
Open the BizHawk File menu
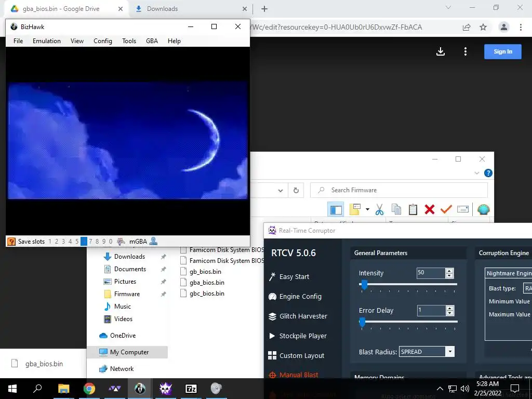(x=18, y=41)
